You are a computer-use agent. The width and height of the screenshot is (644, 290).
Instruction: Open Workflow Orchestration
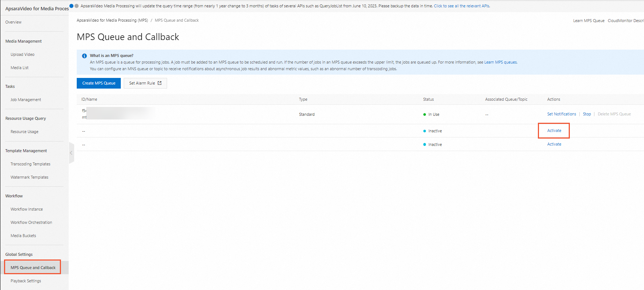[31, 222]
